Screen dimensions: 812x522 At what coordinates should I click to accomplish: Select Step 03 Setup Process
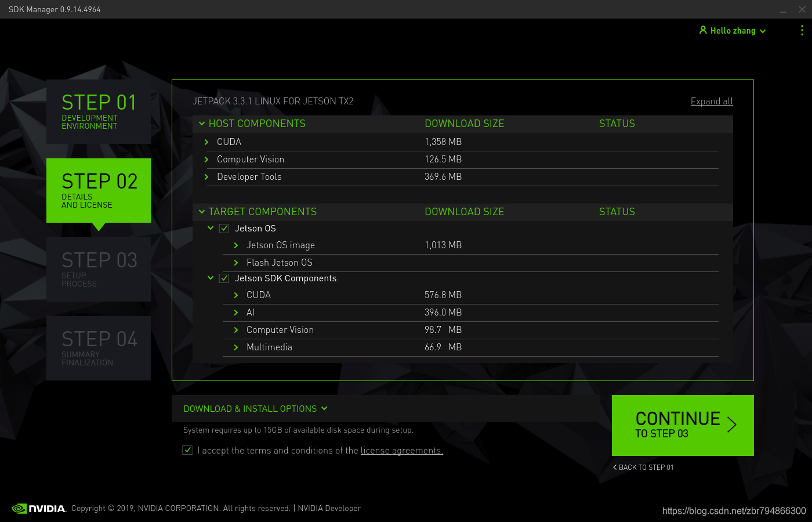coord(99,269)
